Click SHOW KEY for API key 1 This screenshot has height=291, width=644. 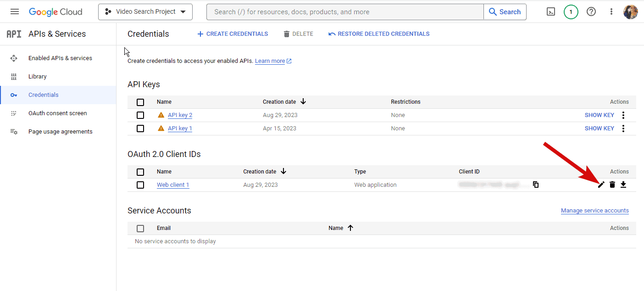pyautogui.click(x=599, y=129)
